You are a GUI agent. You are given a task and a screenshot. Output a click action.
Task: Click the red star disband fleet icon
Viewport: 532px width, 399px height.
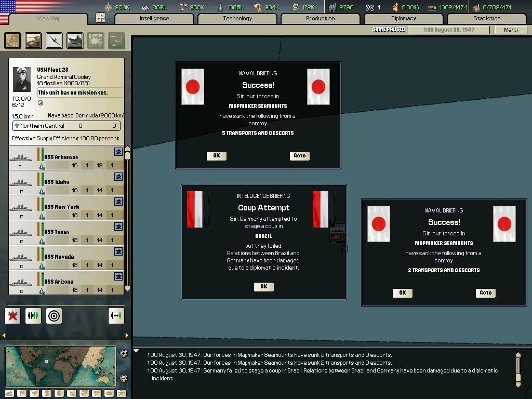click(x=12, y=315)
